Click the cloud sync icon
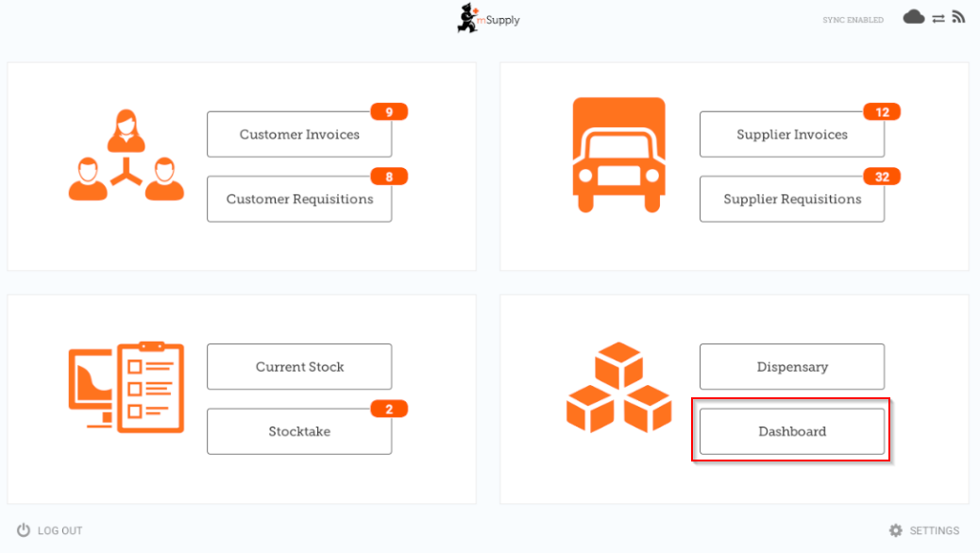The width and height of the screenshot is (980, 553). point(913,17)
